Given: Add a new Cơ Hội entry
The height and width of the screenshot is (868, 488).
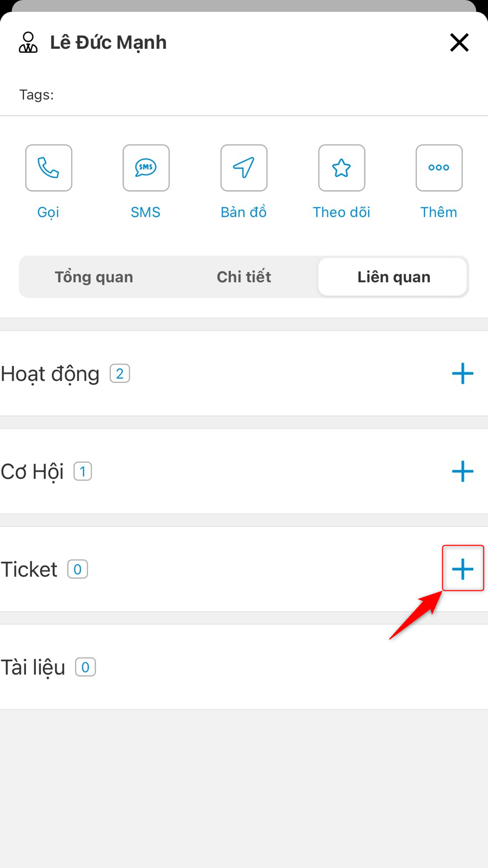Looking at the screenshot, I should tap(463, 471).
